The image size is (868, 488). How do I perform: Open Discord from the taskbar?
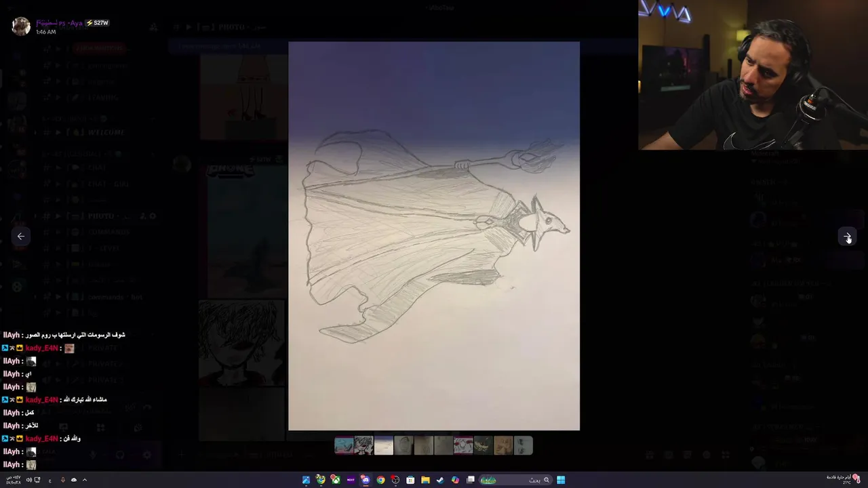click(366, 480)
